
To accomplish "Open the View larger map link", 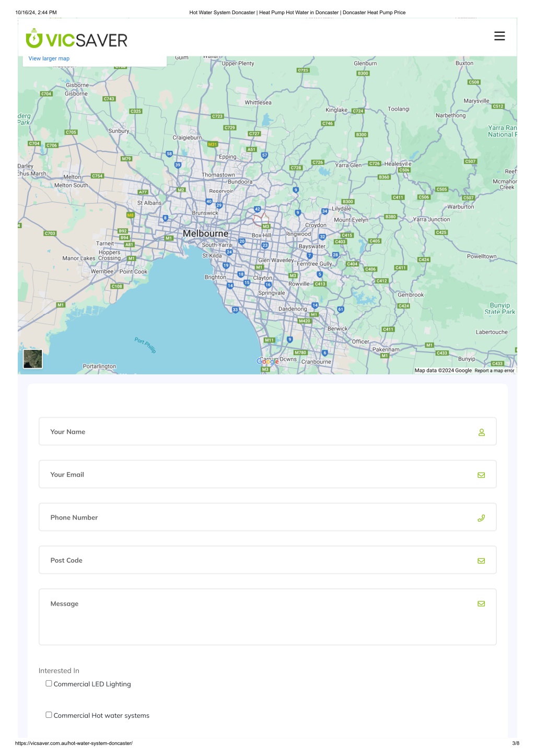I will [49, 58].
